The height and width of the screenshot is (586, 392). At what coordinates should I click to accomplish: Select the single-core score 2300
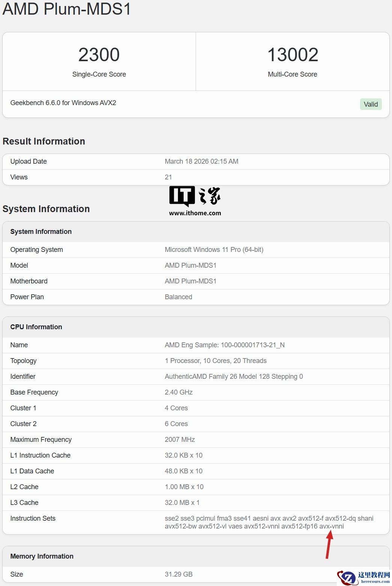pyautogui.click(x=99, y=55)
